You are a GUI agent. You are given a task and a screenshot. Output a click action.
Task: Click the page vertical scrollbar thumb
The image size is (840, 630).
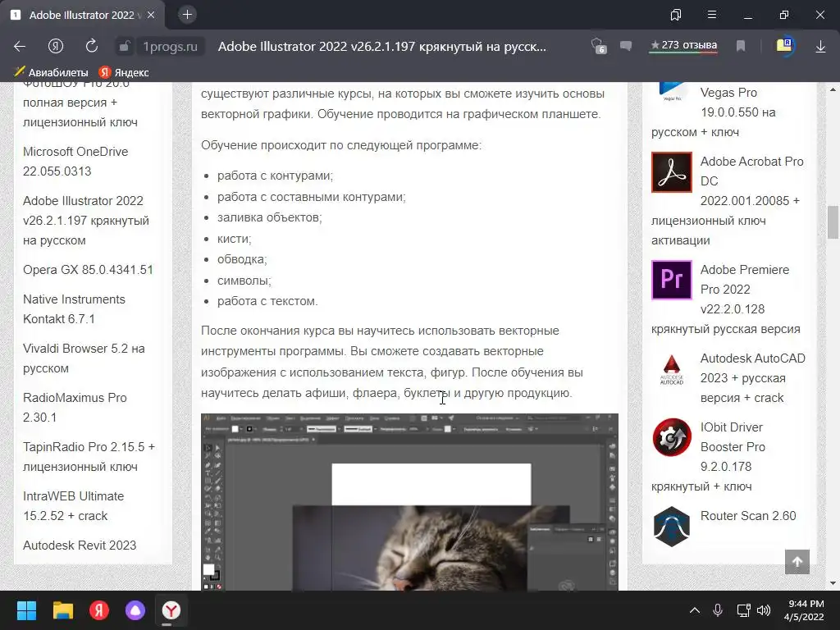[x=833, y=221]
